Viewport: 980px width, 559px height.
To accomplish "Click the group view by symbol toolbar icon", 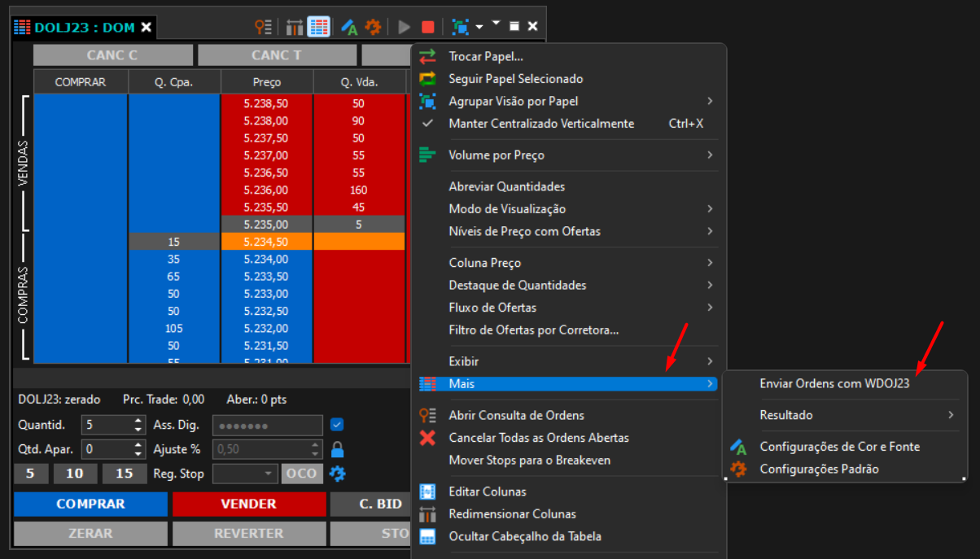I will pyautogui.click(x=461, y=27).
